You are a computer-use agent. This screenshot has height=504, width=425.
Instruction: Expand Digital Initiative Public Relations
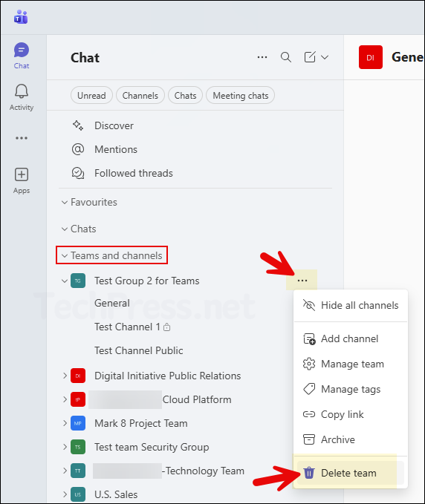coord(65,376)
